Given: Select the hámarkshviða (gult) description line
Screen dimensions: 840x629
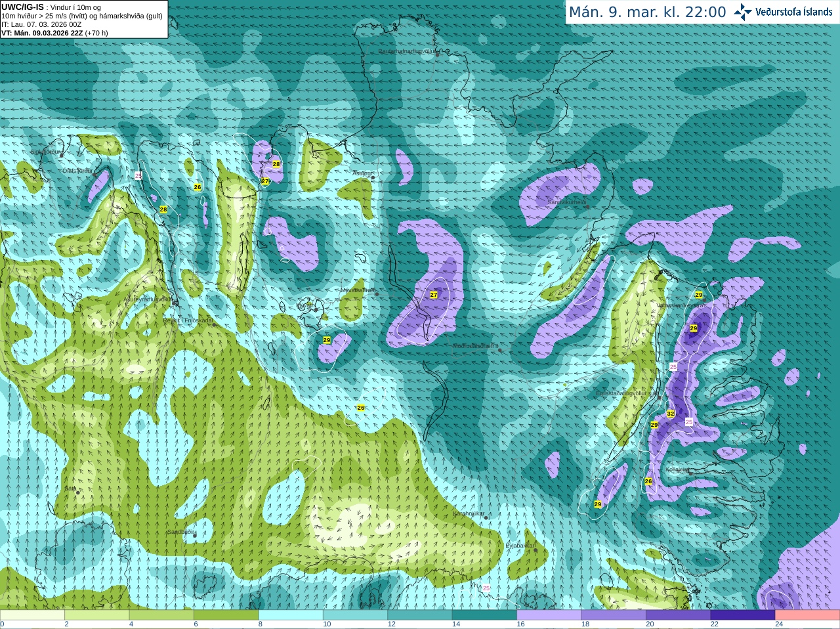Looking at the screenshot, I should tap(82, 16).
